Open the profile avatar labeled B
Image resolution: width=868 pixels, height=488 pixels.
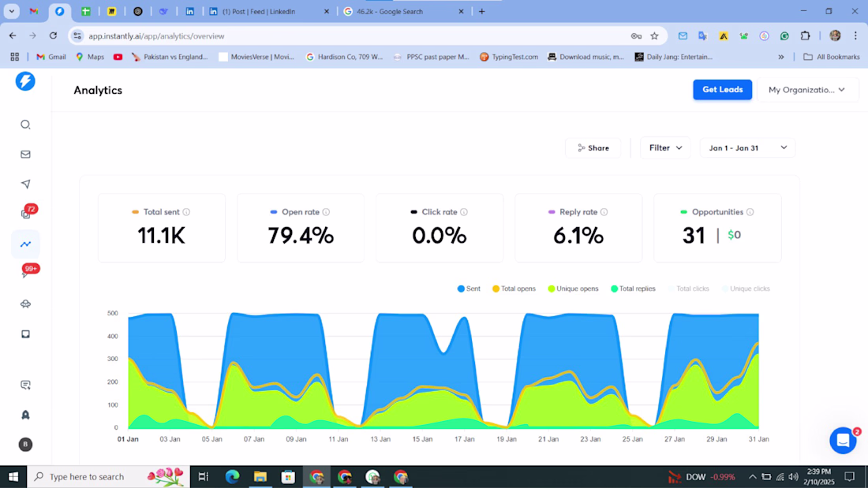(25, 445)
